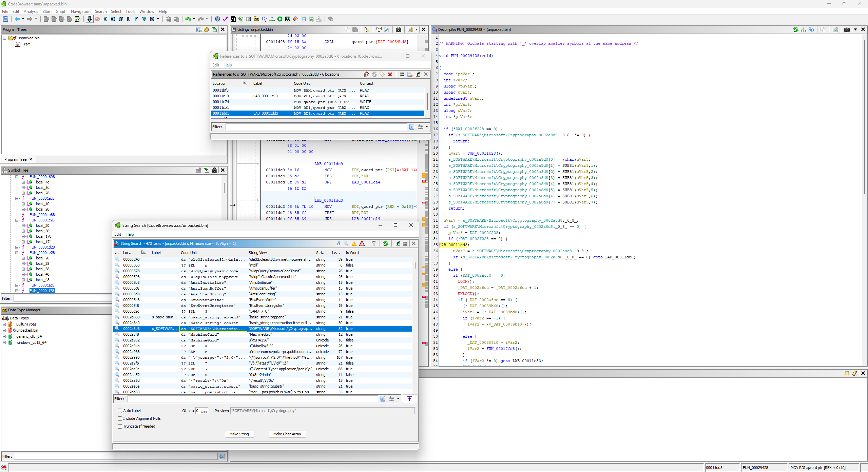Click the green Undo arrow in toolbar
This screenshot has width=868, height=472.
[188, 19]
